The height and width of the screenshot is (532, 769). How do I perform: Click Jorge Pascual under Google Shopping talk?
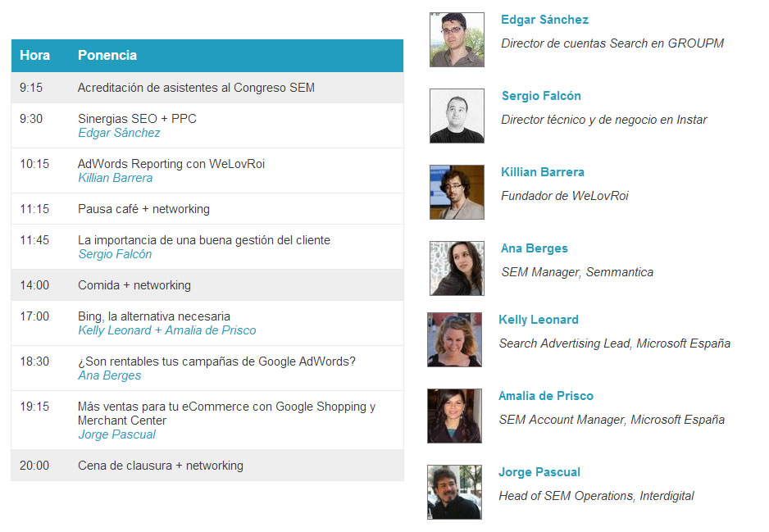pos(116,434)
